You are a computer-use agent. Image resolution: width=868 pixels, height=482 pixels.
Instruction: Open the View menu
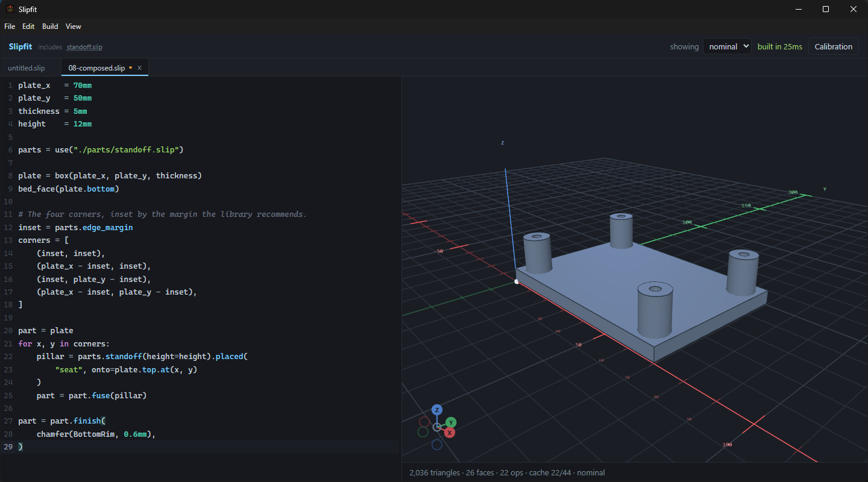tap(74, 27)
